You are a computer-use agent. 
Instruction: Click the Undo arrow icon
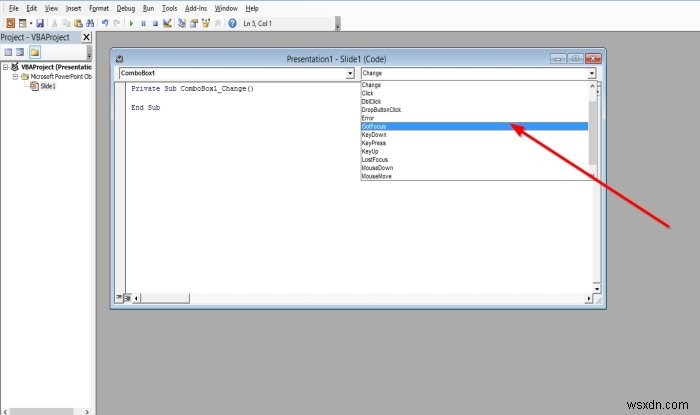105,23
